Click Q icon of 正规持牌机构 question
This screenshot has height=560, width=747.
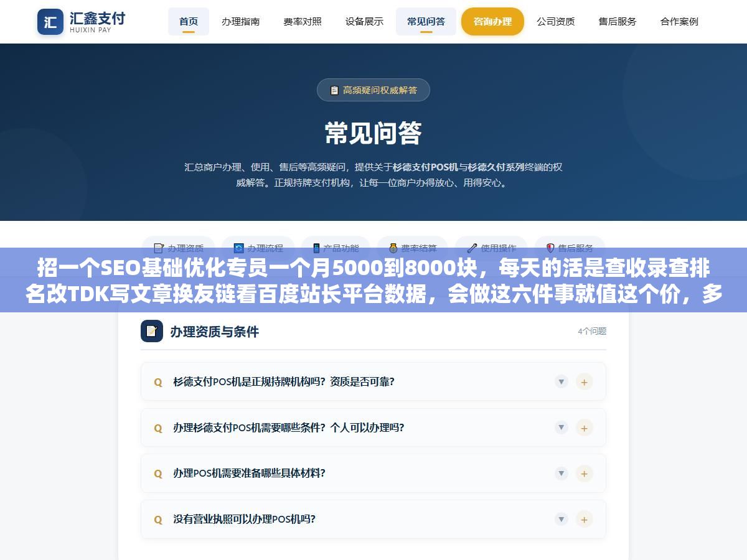point(158,382)
